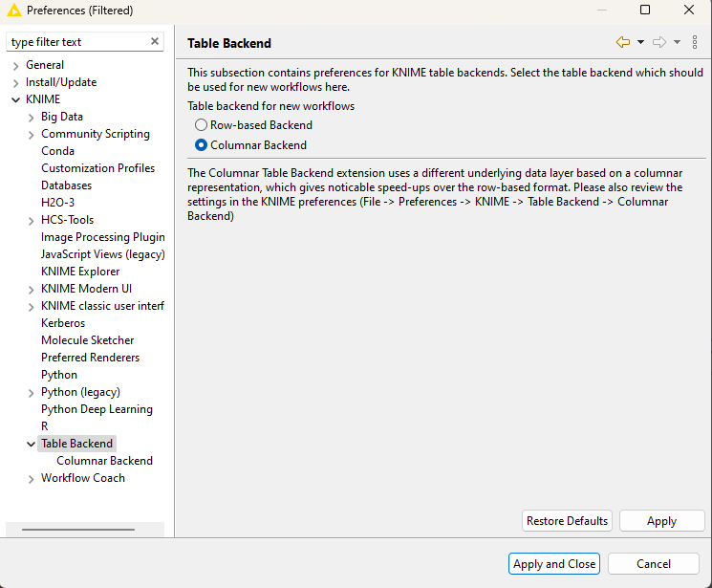Click the Restore Defaults button

[x=567, y=521]
